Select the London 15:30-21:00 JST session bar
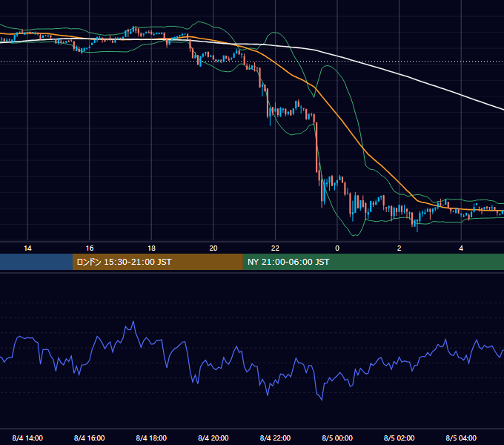This screenshot has width=504, height=445. 157,262
